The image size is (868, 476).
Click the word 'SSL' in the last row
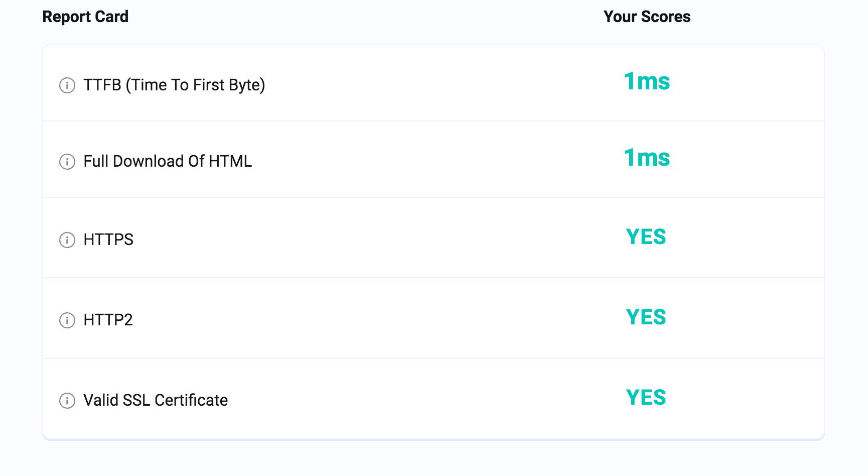click(136, 401)
